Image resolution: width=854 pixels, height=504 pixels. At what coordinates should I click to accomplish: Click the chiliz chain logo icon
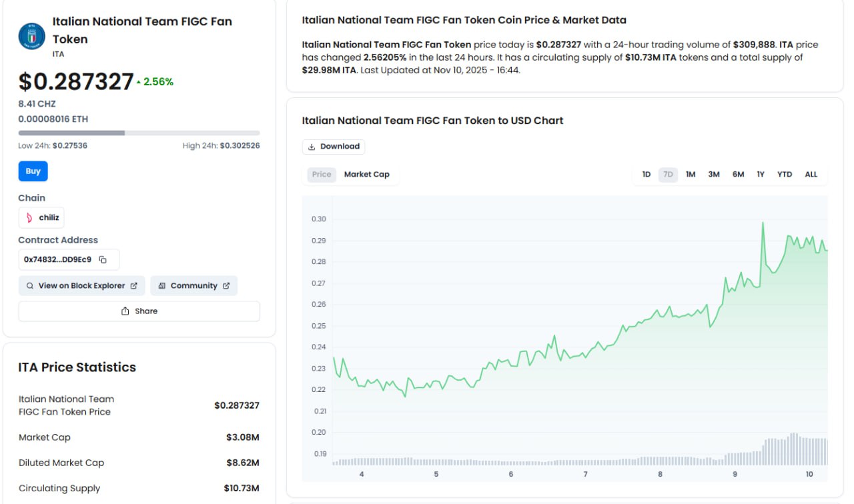pos(29,217)
